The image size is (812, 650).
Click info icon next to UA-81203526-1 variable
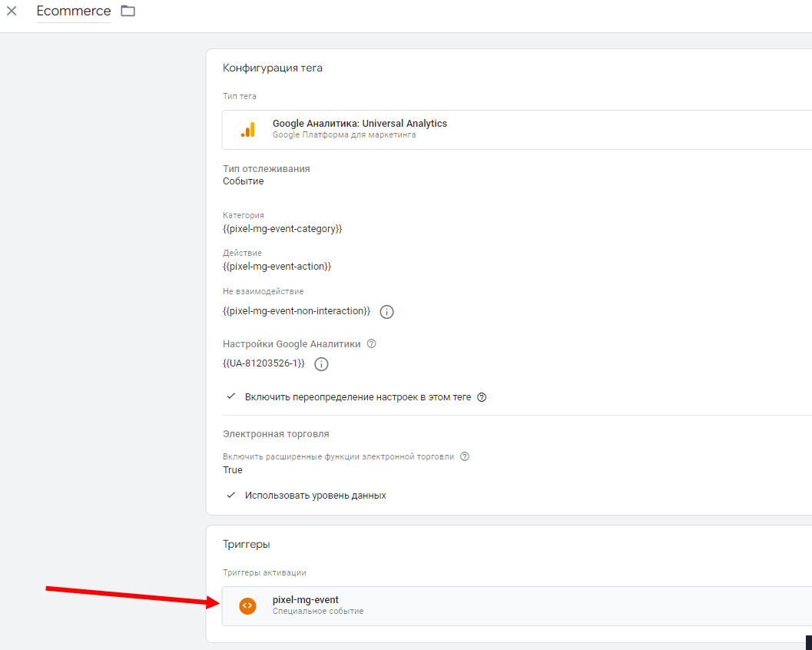322,364
